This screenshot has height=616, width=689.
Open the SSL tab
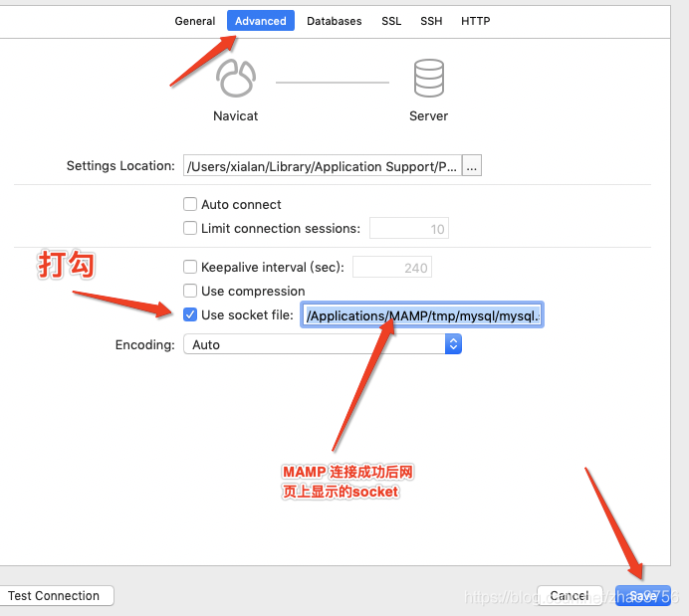(x=391, y=21)
